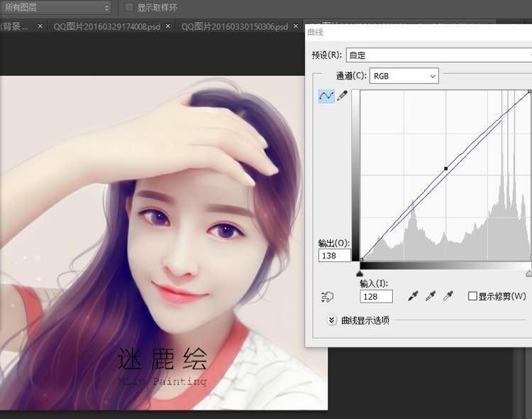Enable the 显示修剪 checkbox
This screenshot has width=532, height=419.
(x=472, y=296)
